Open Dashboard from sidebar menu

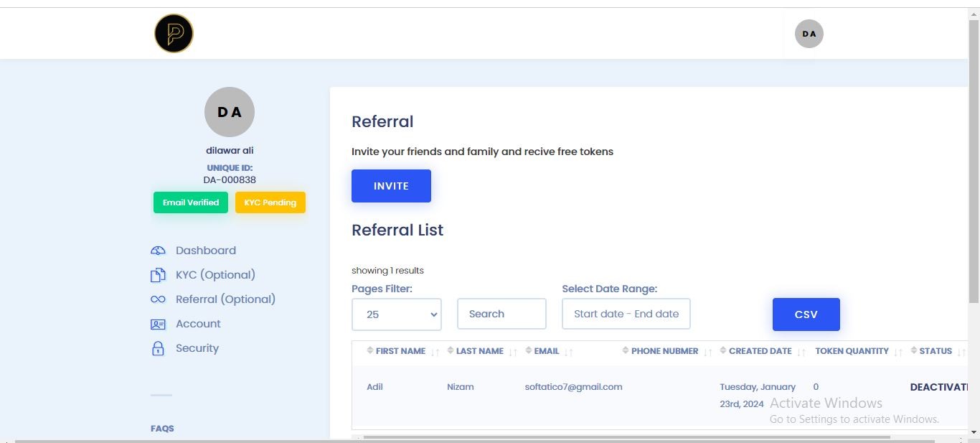coord(205,251)
